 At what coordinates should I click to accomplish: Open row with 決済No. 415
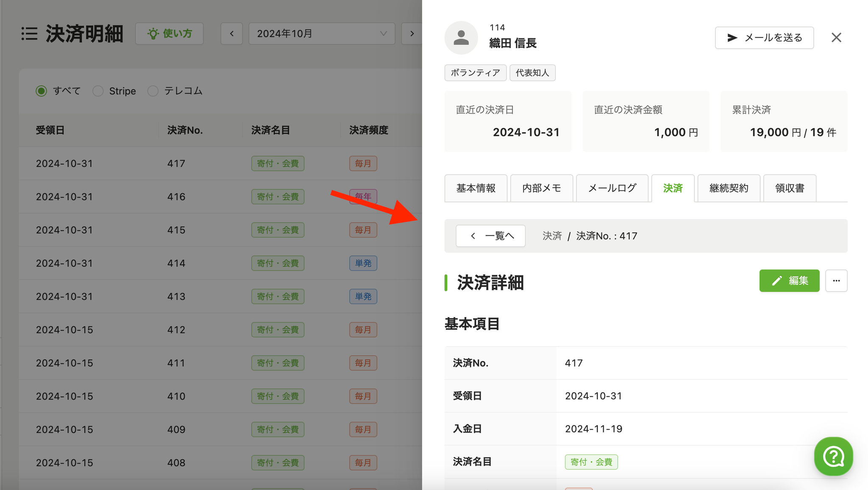(220, 230)
